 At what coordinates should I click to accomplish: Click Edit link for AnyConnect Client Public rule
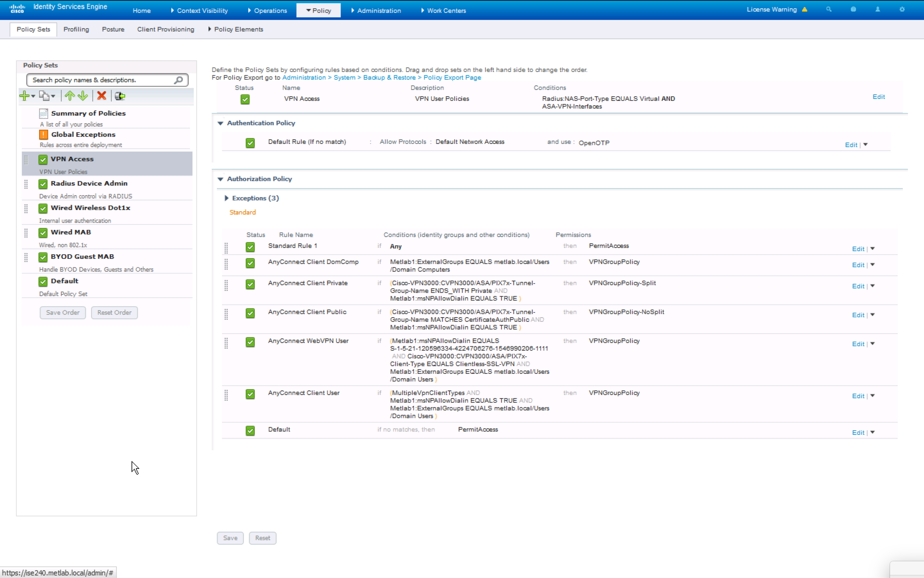[858, 315]
